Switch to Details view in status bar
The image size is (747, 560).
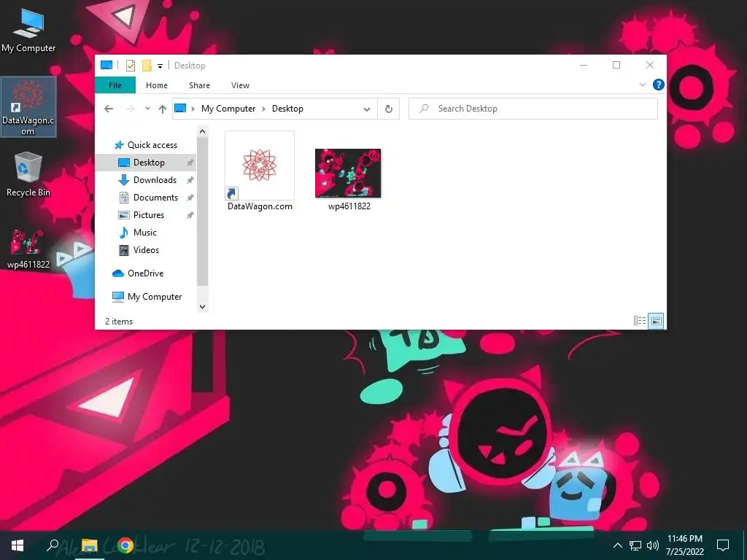(x=639, y=321)
